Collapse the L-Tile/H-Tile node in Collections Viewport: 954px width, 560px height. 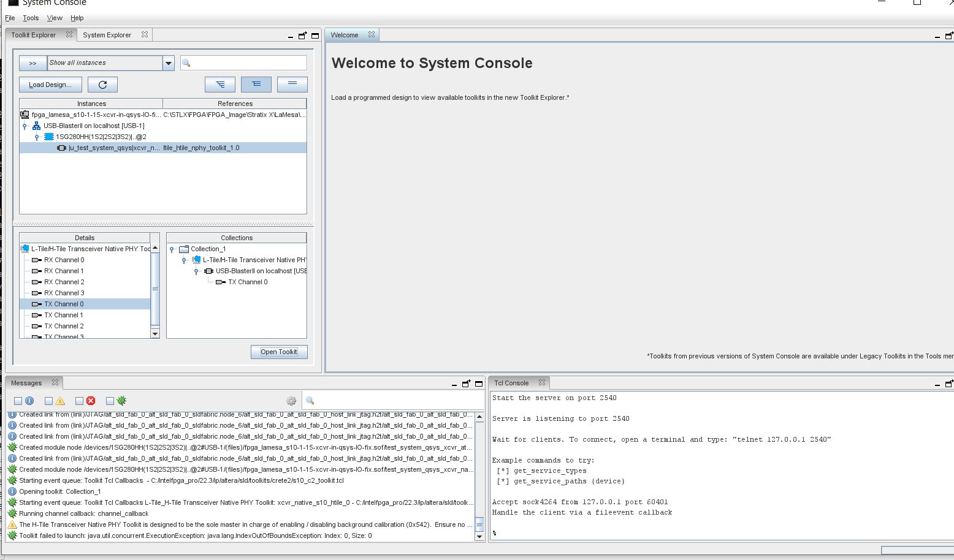184,260
